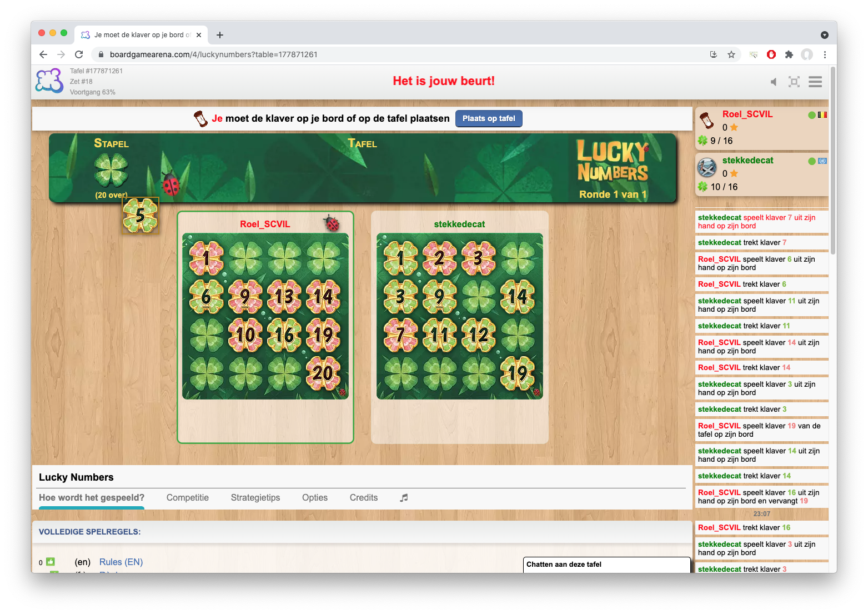Screen dimensions: 868x614
Task: Select empty slot right of clover 1 on Roel_SCVIL board
Action: [245, 258]
